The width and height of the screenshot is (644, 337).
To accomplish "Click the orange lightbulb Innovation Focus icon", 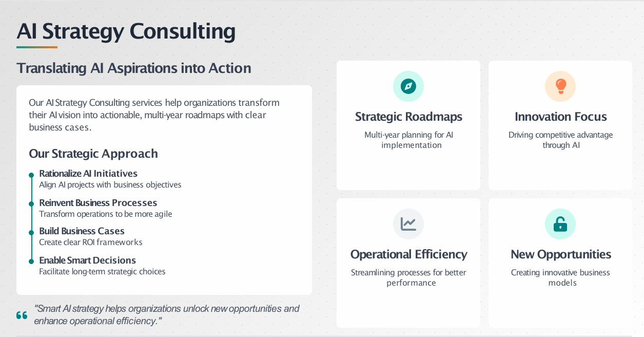I will click(560, 86).
